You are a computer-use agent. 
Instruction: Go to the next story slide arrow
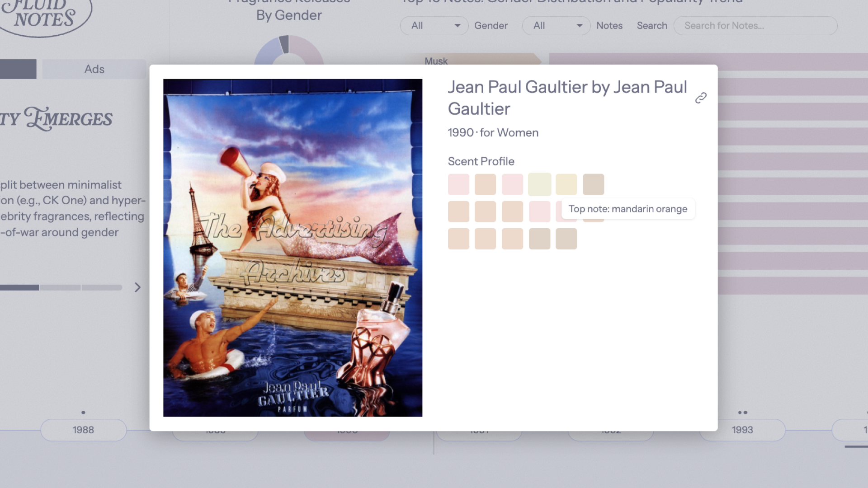[x=137, y=287]
